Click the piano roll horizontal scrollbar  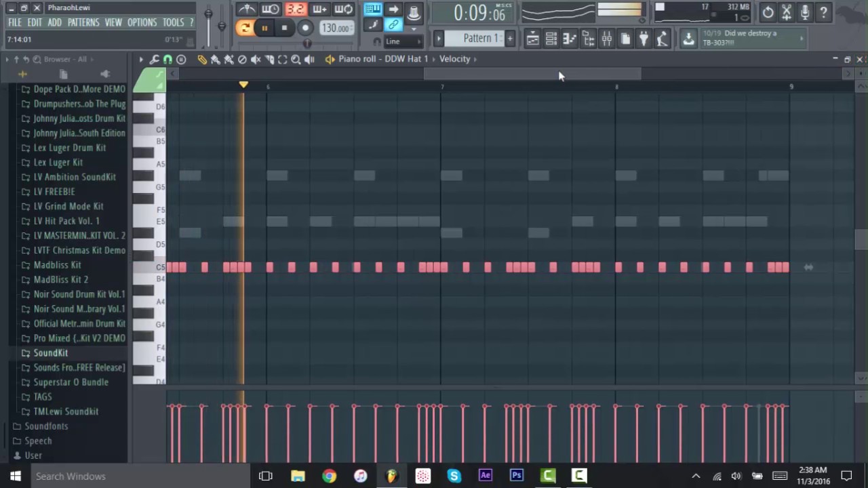(532, 73)
